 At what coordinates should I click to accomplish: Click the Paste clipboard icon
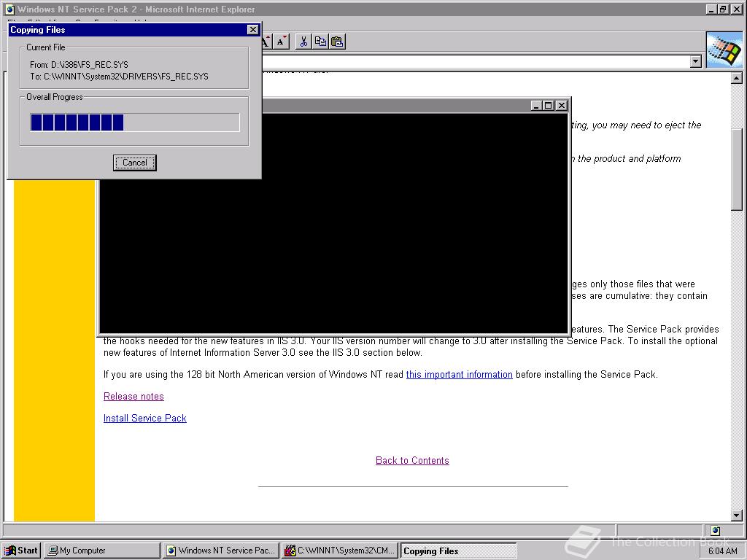(x=337, y=42)
